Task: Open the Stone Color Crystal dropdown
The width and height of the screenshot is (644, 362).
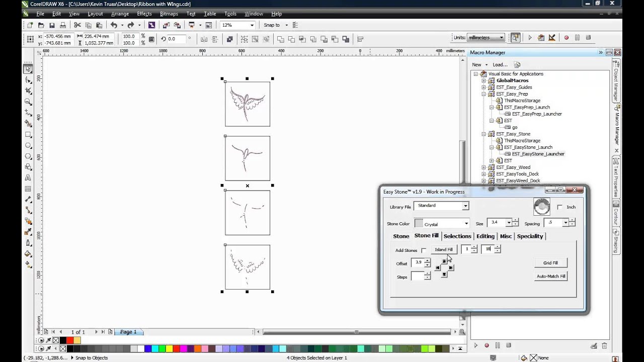Action: (466, 224)
